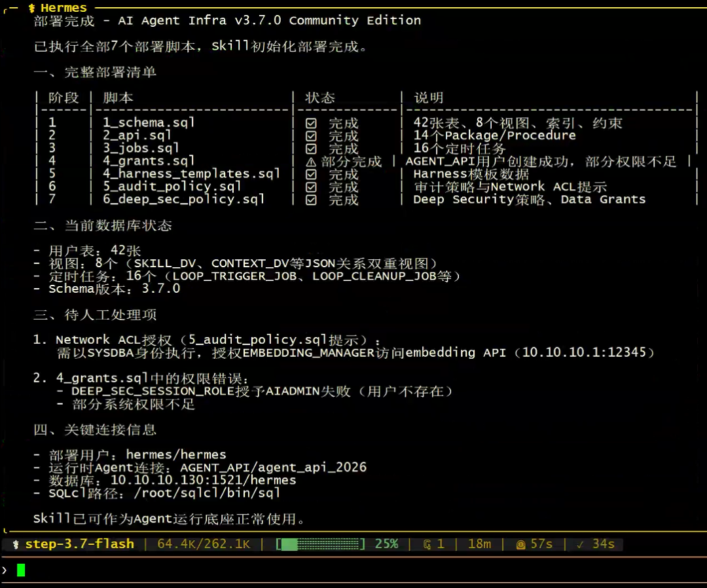Viewport: 707px width, 588px height.
Task: Click the context usage progress bar
Action: click(321, 544)
